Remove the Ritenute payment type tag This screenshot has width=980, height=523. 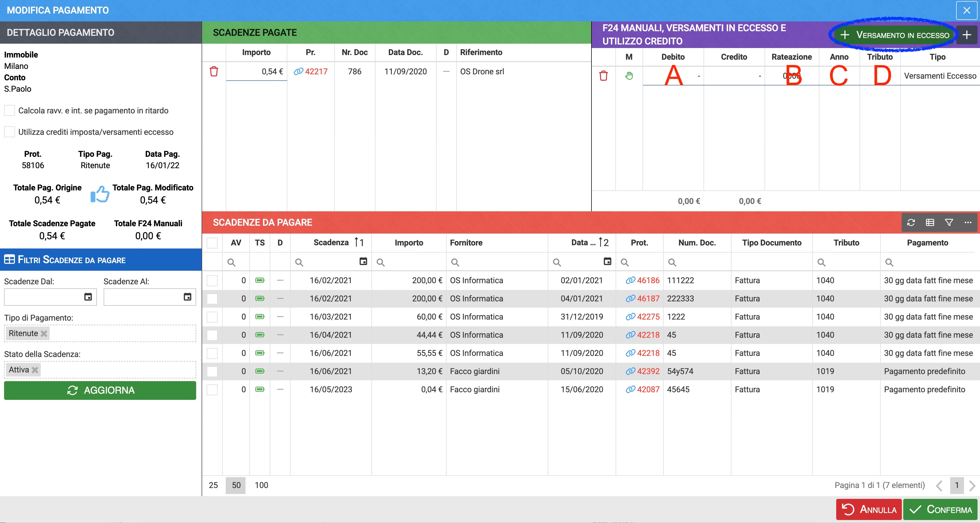[44, 334]
